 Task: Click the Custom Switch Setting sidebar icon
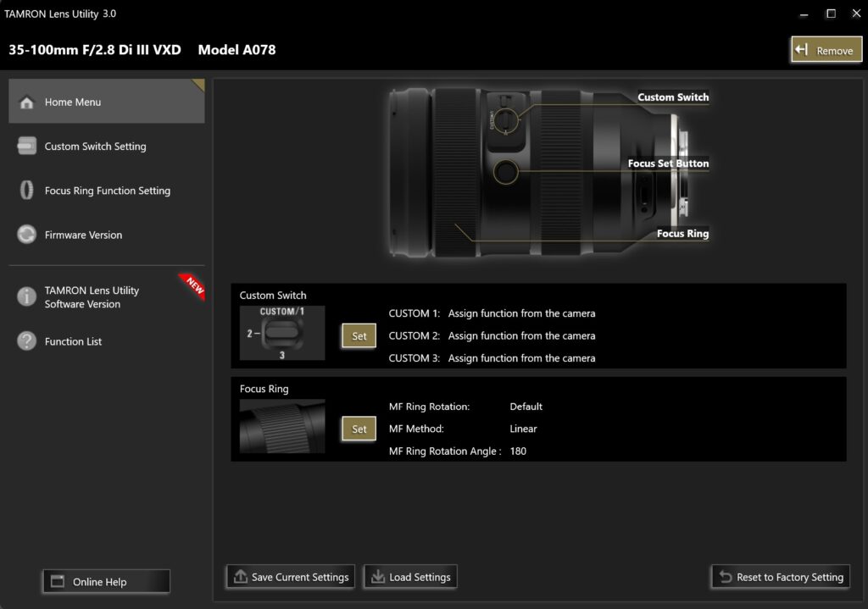[x=27, y=147]
